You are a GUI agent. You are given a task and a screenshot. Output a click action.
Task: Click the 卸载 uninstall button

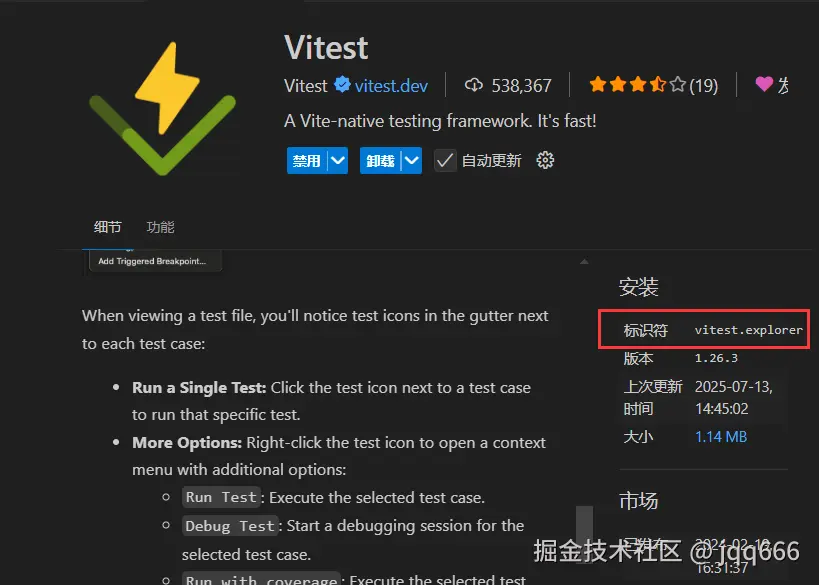coord(380,160)
